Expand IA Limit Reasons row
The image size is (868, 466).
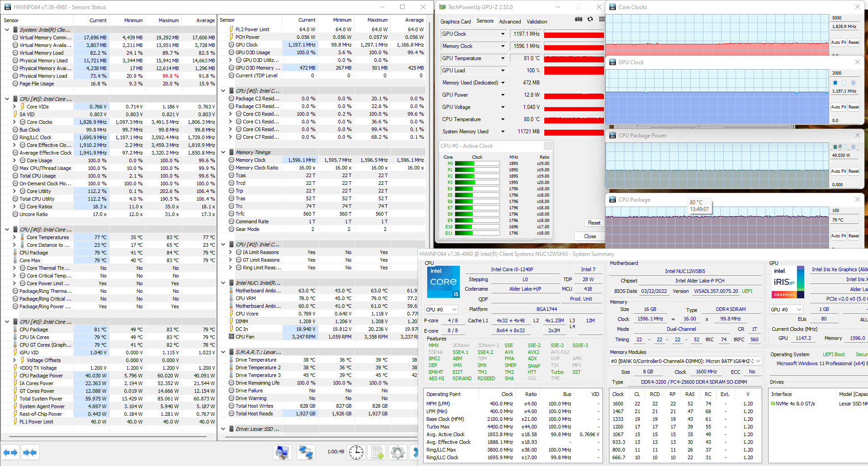pos(231,252)
